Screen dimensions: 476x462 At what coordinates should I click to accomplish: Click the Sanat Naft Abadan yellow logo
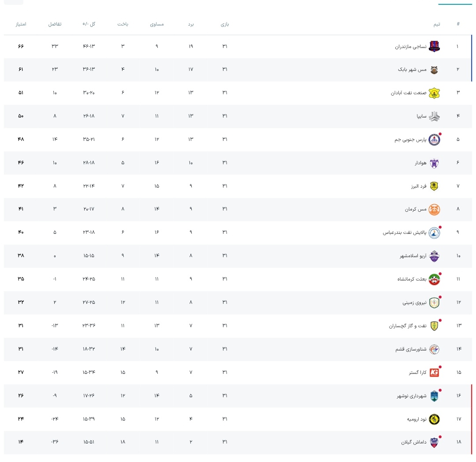(434, 93)
